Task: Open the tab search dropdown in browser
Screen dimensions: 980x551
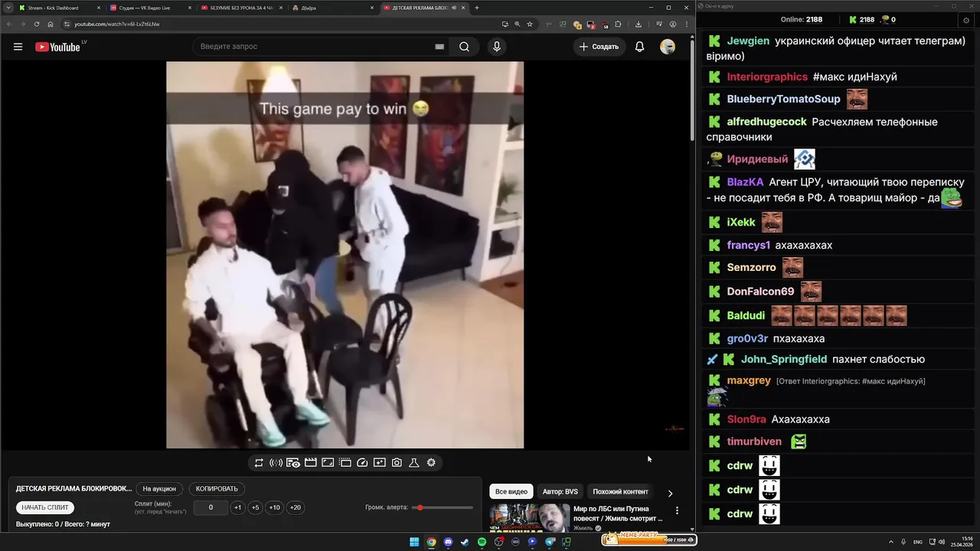Action: tap(8, 8)
